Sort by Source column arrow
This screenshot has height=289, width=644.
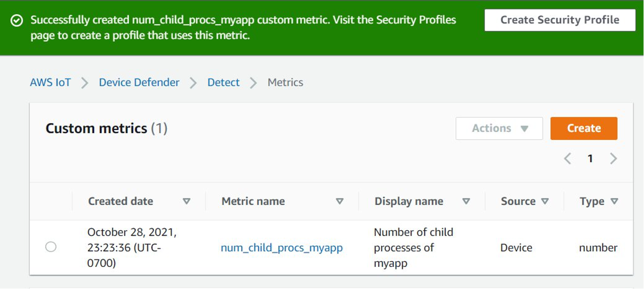pos(545,202)
